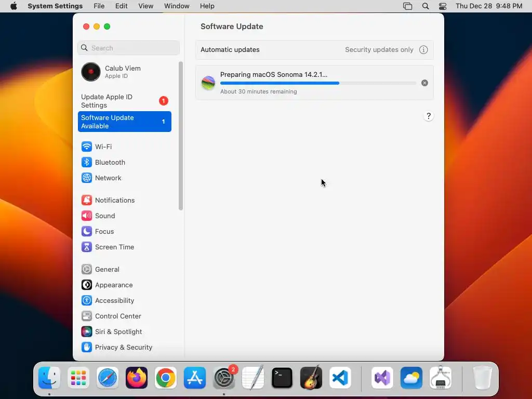The height and width of the screenshot is (399, 532).
Task: Open the weather cloud app in the Dock
Action: (x=411, y=378)
